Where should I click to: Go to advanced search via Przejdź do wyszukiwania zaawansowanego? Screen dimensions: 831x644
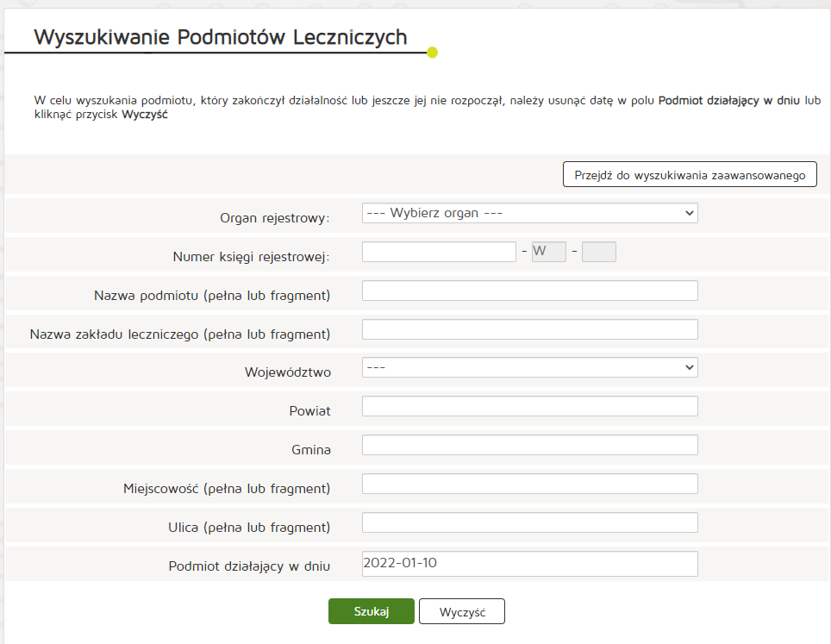pos(690,174)
